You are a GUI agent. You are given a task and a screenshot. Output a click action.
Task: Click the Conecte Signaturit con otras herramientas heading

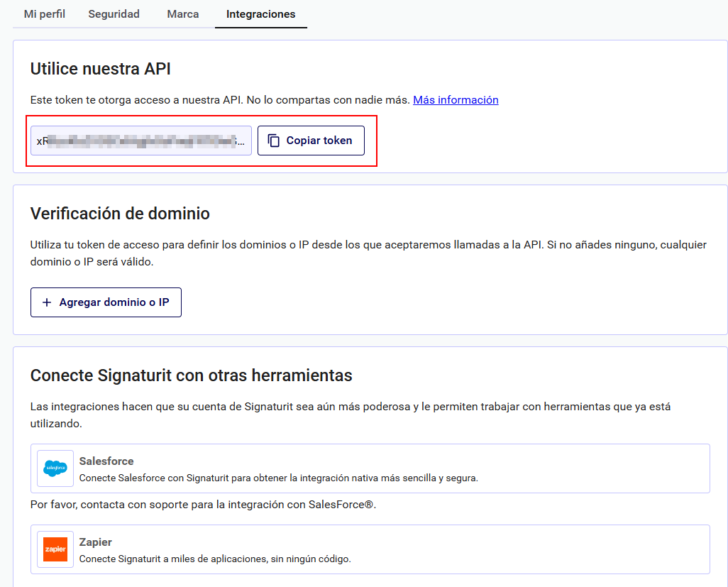[x=191, y=375]
